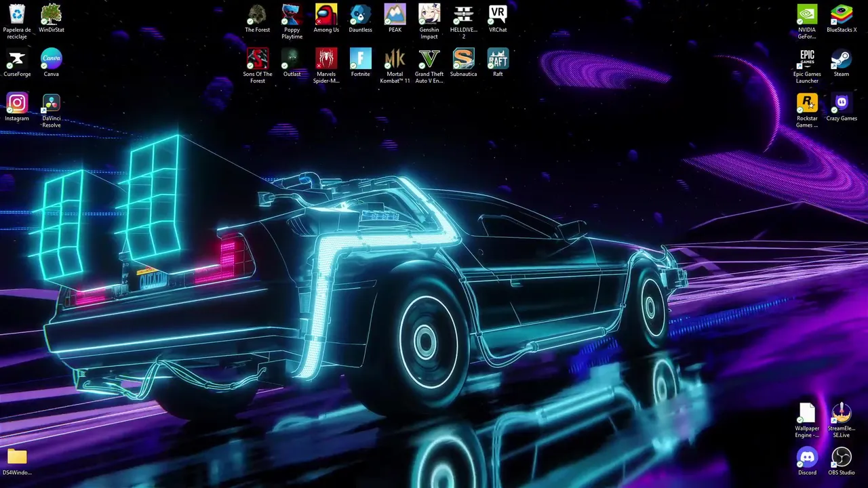This screenshot has height=488, width=868.
Task: Open the Papelera de reciclaje icon
Action: point(17,14)
